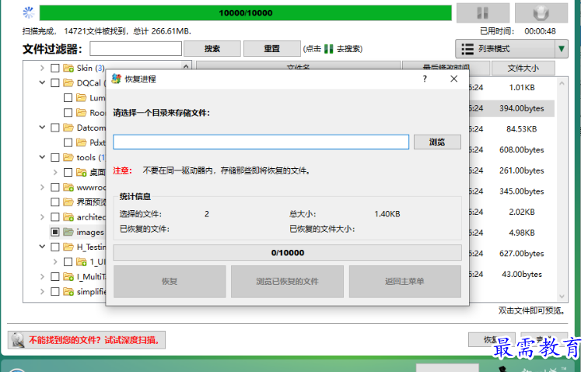Click the Roo folder icon

coord(82,113)
